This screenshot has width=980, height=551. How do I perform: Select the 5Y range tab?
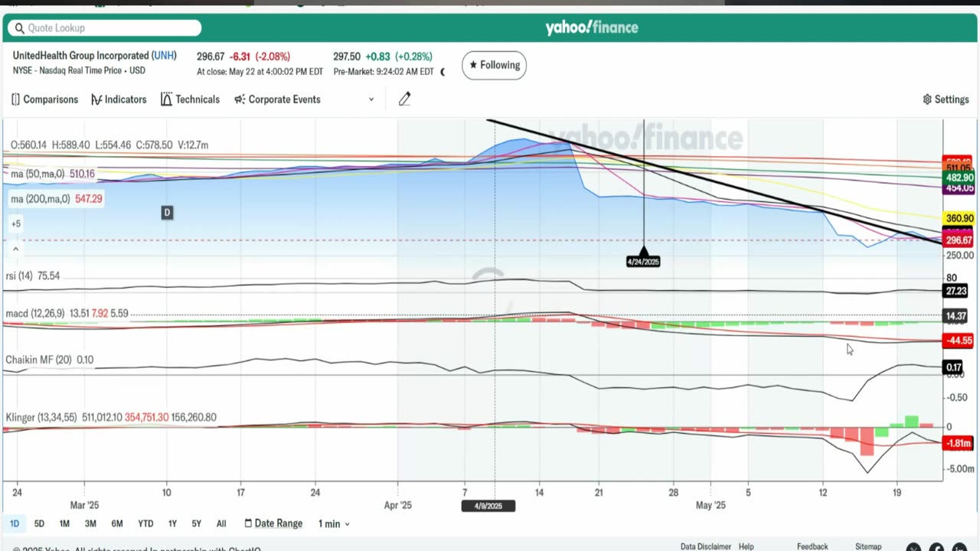197,523
